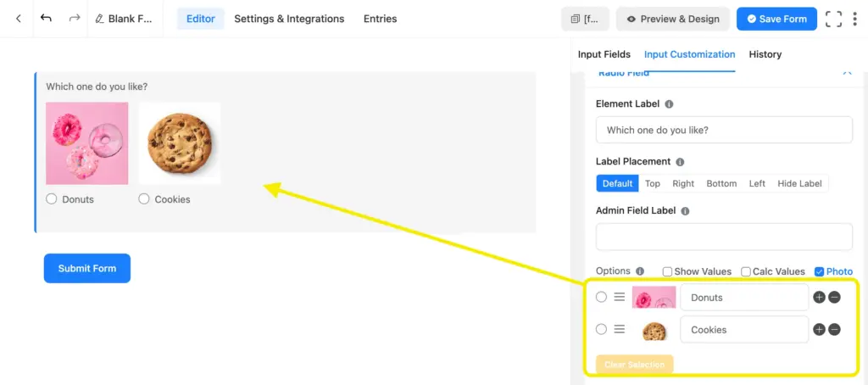The image size is (868, 385).
Task: Click info icon beside Element Label
Action: click(x=669, y=104)
